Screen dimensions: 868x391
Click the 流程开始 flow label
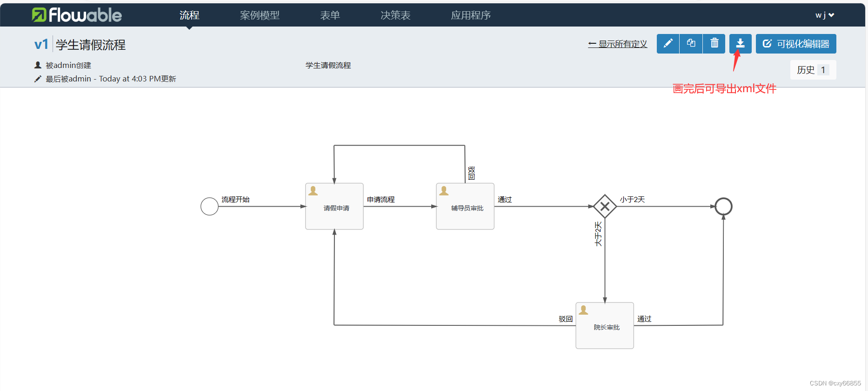(x=235, y=199)
